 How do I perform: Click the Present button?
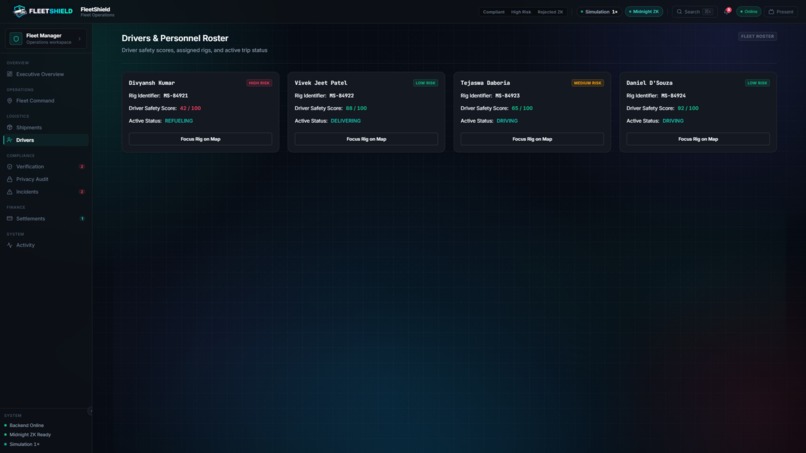[x=781, y=12]
